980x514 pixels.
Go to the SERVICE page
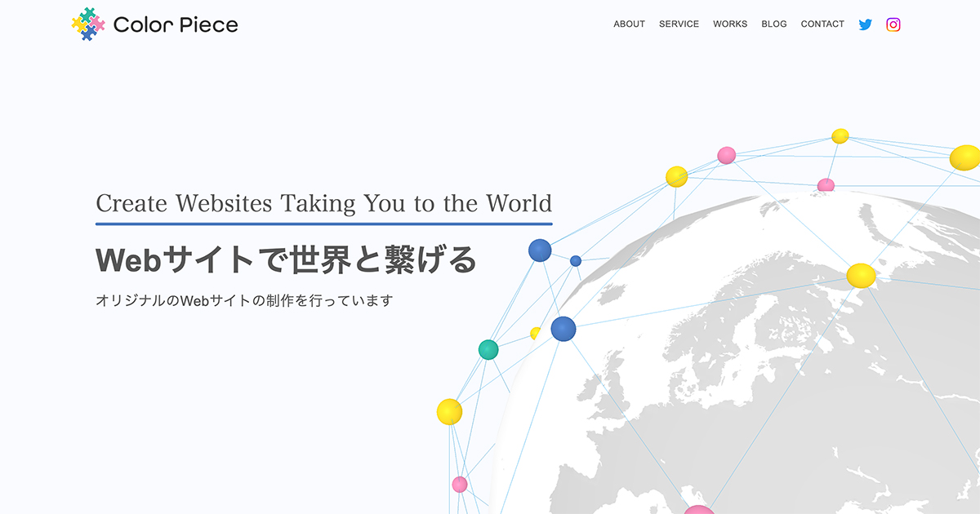(679, 24)
